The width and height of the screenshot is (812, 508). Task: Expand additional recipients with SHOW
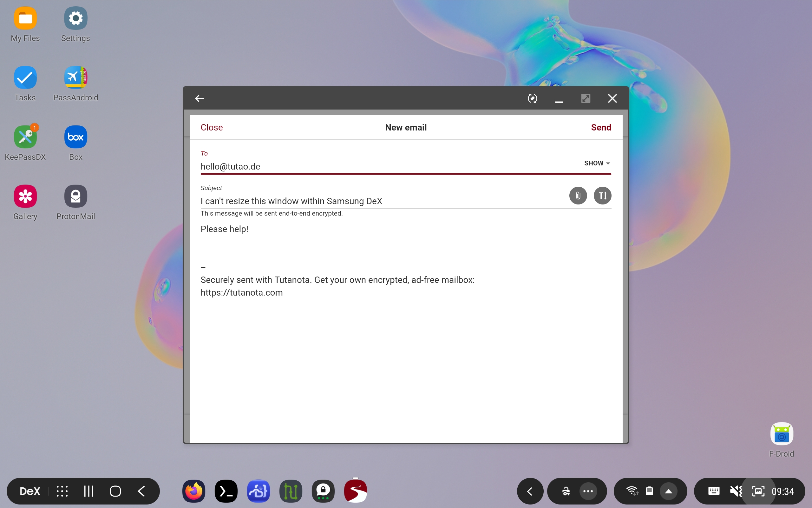(597, 163)
